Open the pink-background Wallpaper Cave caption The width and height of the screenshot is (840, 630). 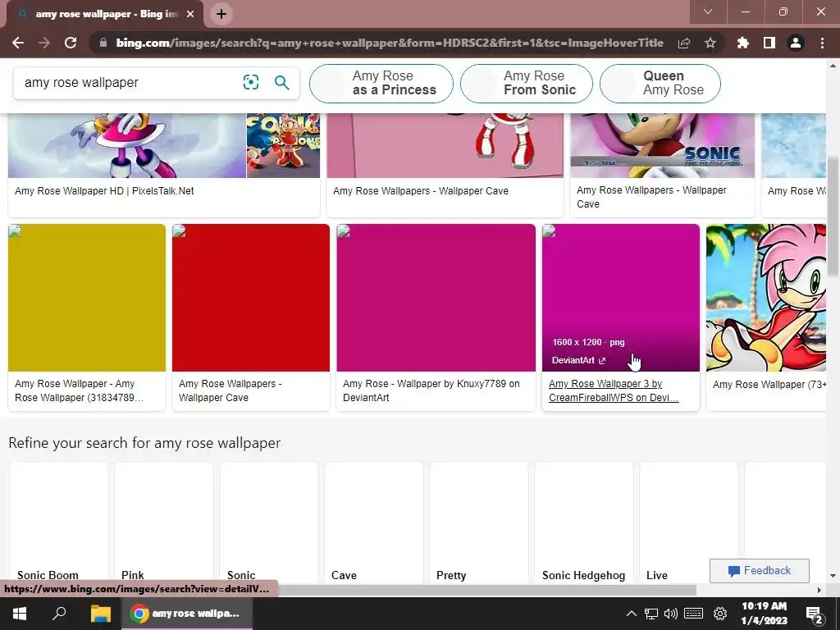(421, 190)
